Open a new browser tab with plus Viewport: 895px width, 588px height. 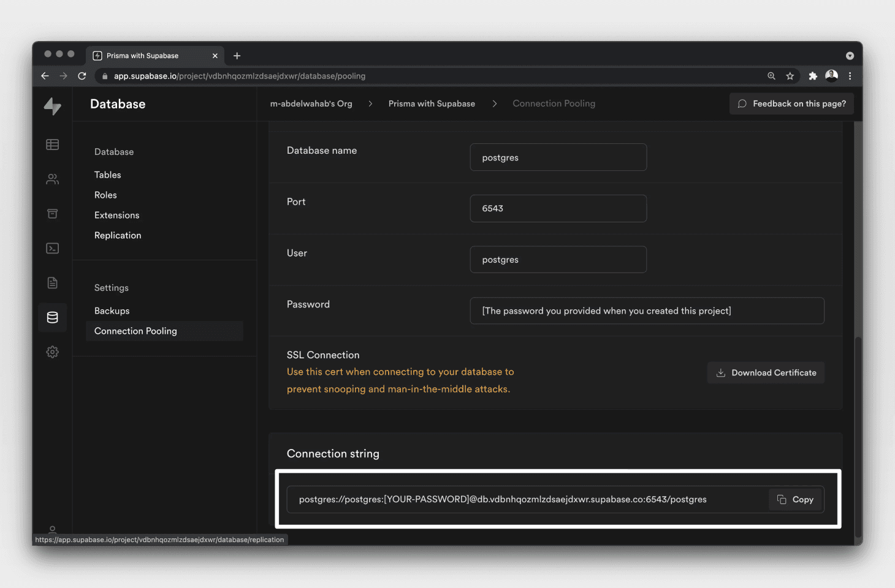(237, 56)
